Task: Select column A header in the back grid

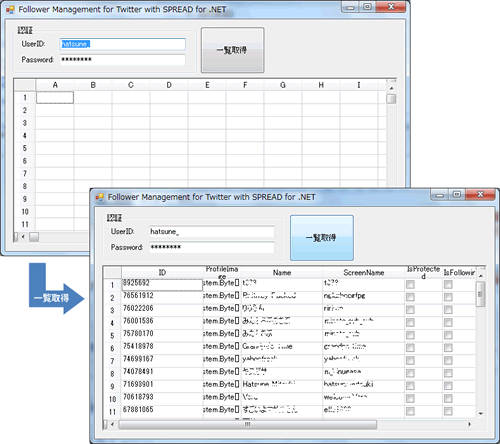Action: tap(55, 85)
